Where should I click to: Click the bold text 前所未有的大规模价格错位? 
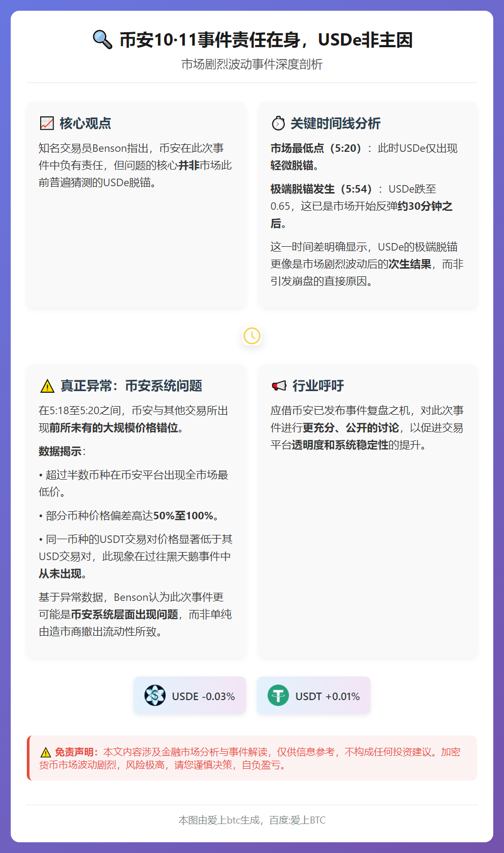click(114, 428)
